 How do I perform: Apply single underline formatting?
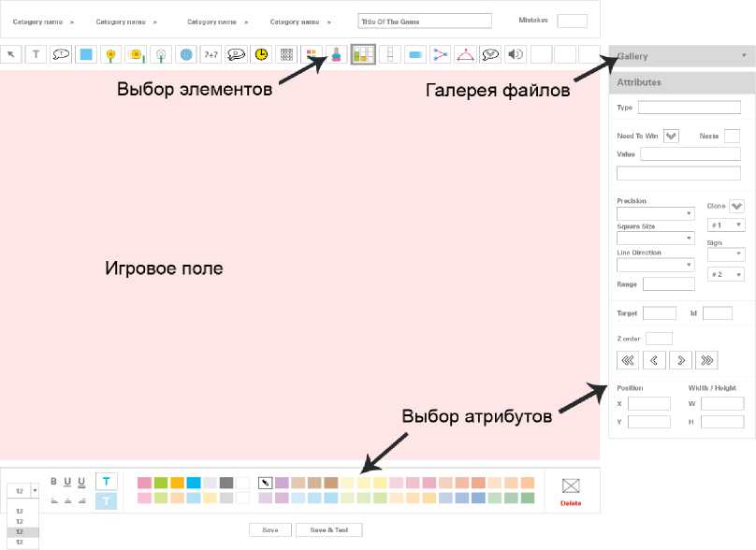[67, 482]
